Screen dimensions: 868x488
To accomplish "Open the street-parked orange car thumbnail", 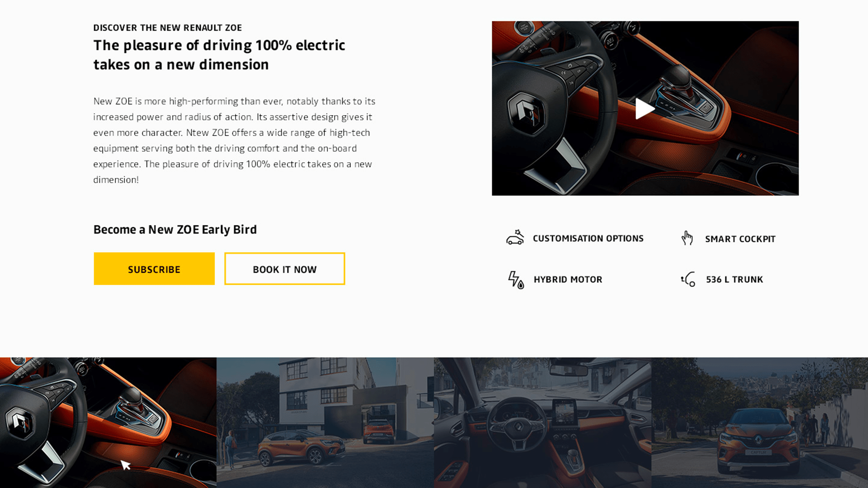I will 325,422.
